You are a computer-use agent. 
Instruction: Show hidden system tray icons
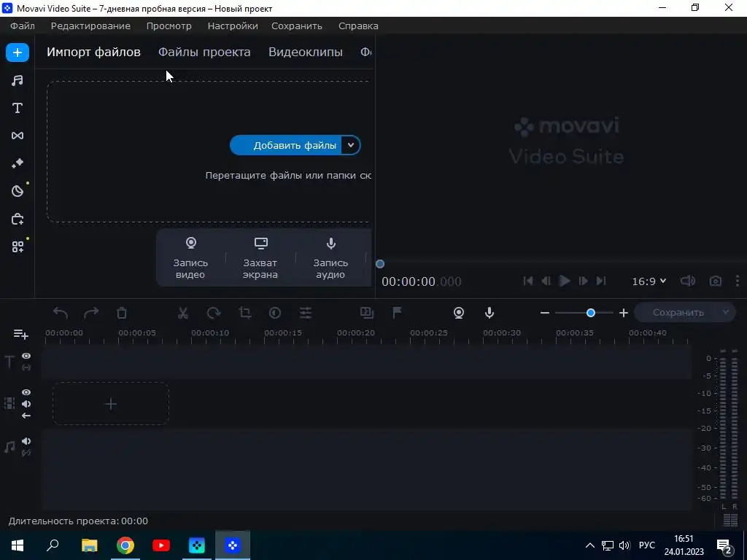click(x=589, y=545)
